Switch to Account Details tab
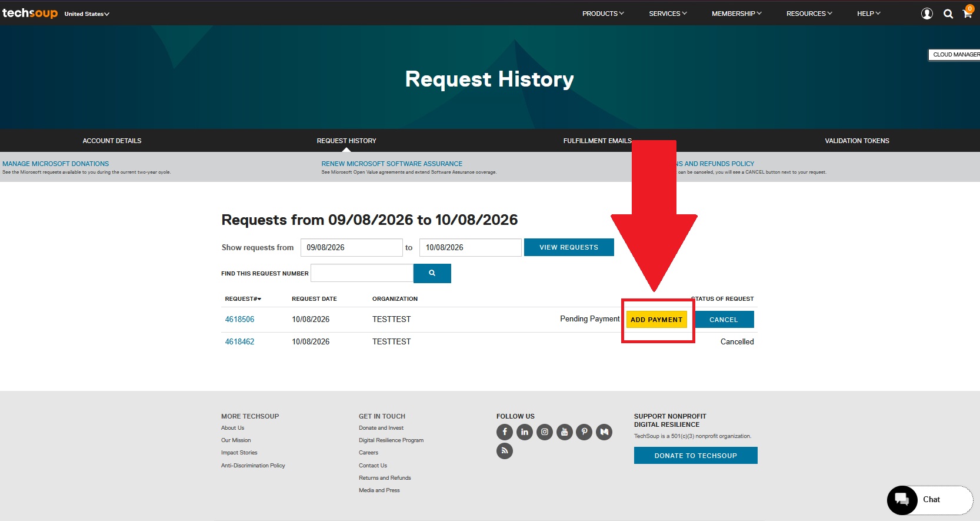 [x=112, y=141]
